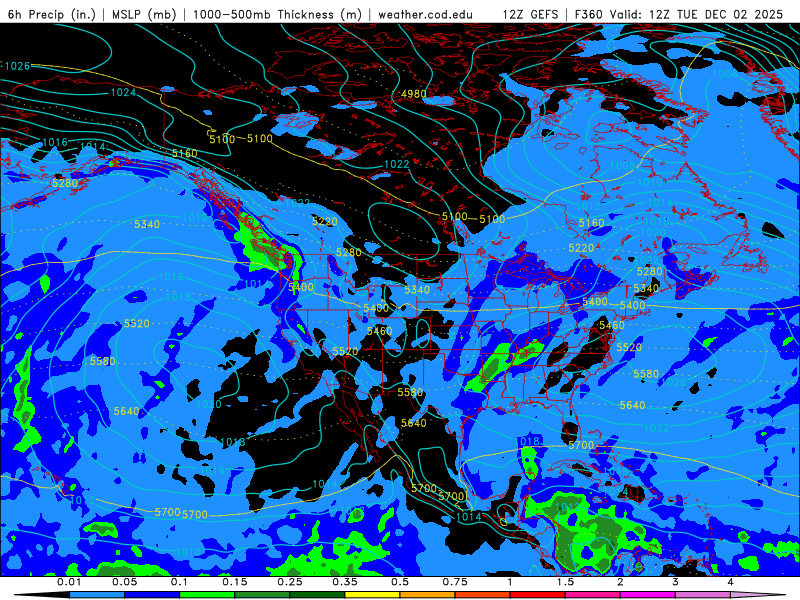Click the legend value '1.5'
800x600 pixels.
pyautogui.click(x=565, y=582)
